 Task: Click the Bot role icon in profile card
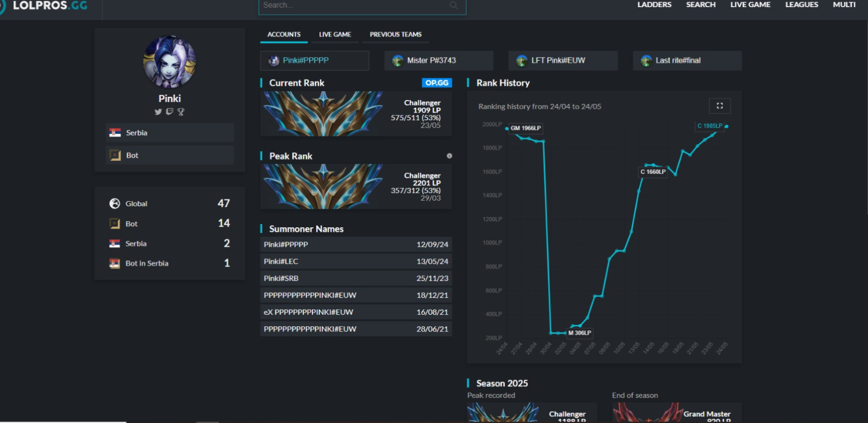click(x=115, y=155)
